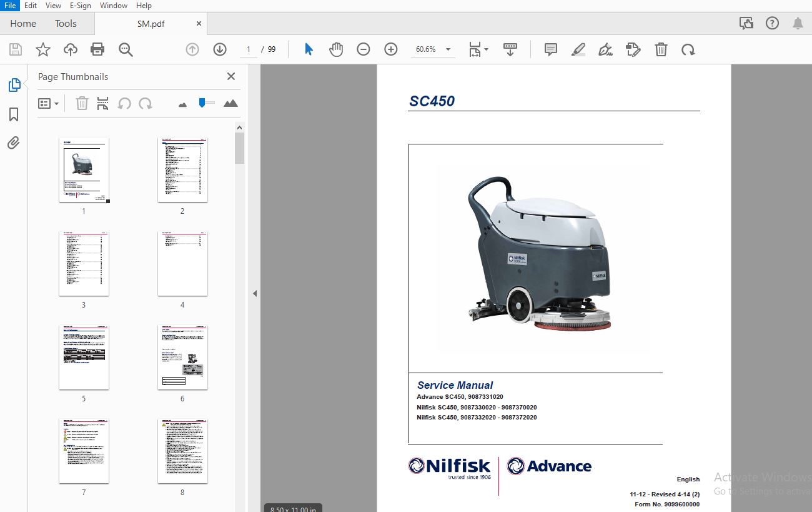The width and height of the screenshot is (812, 512).
Task: Click the 'SC450' title text
Action: click(432, 101)
